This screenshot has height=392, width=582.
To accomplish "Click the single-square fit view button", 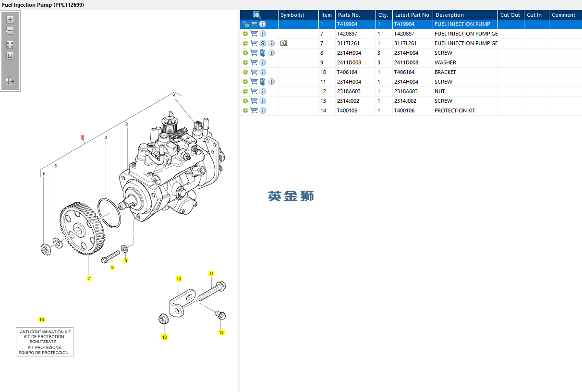I will (10, 56).
